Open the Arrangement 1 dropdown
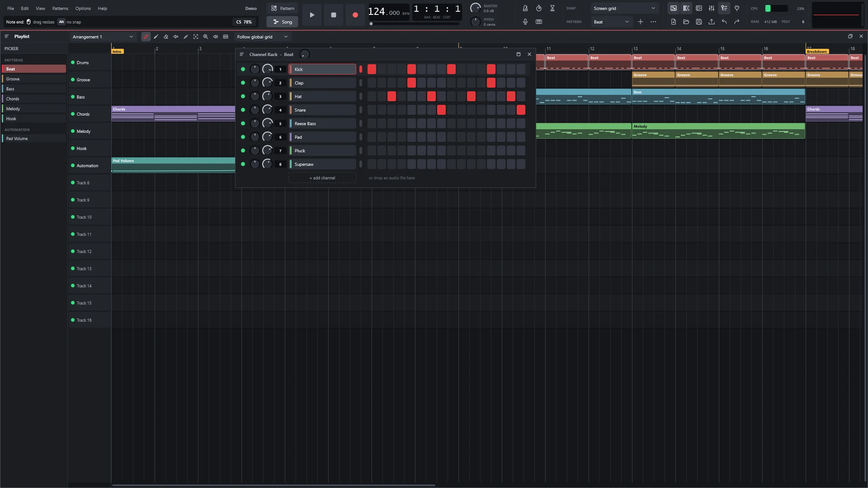This screenshot has width=868, height=488. pyautogui.click(x=103, y=37)
